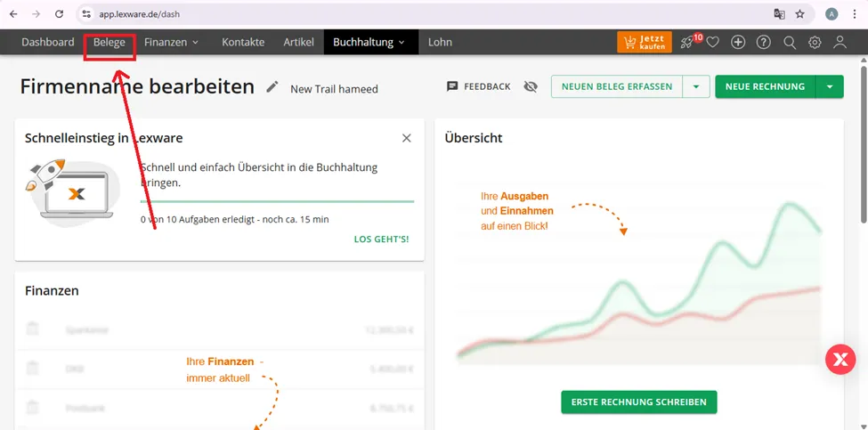
Task: Click the translate page icon
Action: pos(780,14)
